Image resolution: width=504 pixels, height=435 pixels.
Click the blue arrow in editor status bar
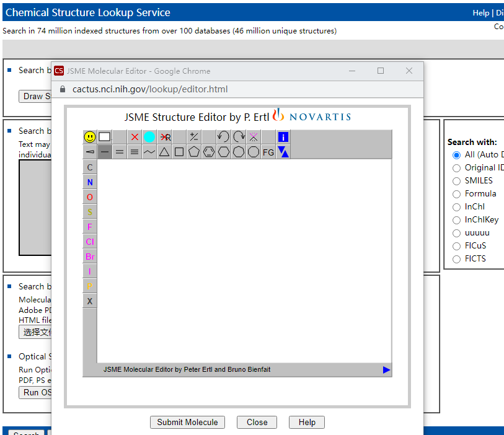point(386,370)
